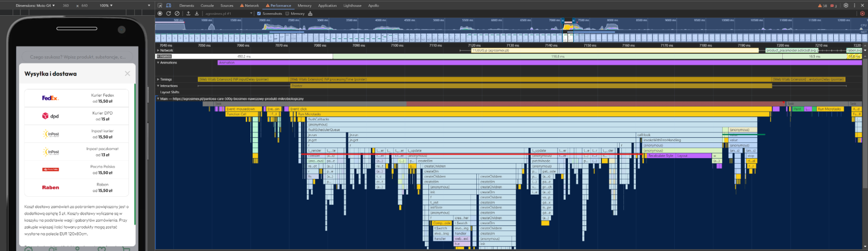Click the 58 warnings counter
The image size is (868, 251).
pos(822,5)
